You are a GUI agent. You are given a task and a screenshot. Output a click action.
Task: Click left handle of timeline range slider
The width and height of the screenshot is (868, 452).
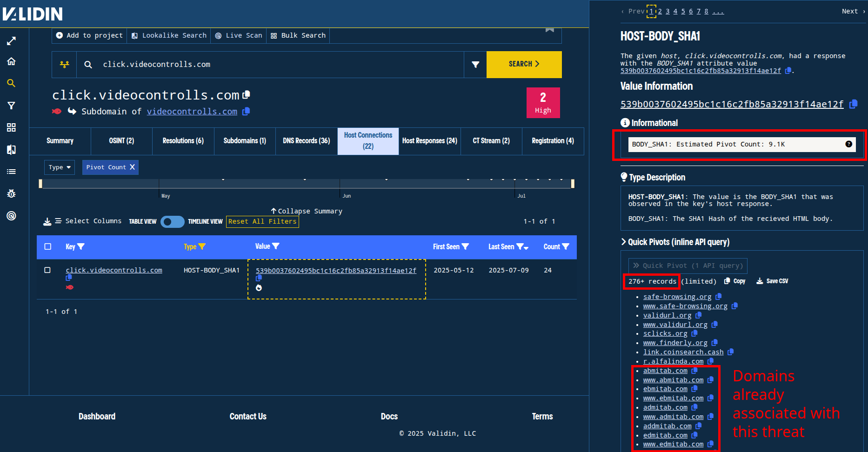(x=40, y=184)
